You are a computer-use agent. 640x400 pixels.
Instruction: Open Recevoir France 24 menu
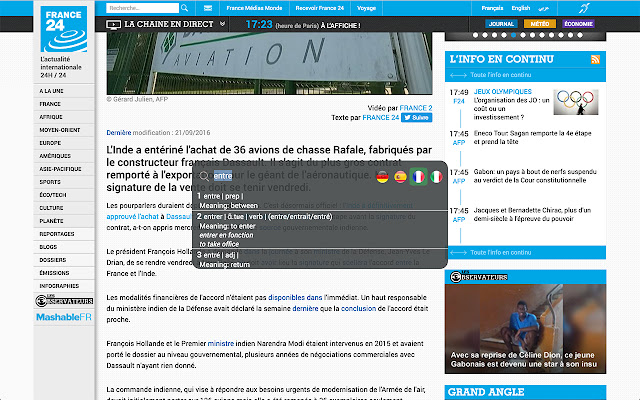point(320,8)
